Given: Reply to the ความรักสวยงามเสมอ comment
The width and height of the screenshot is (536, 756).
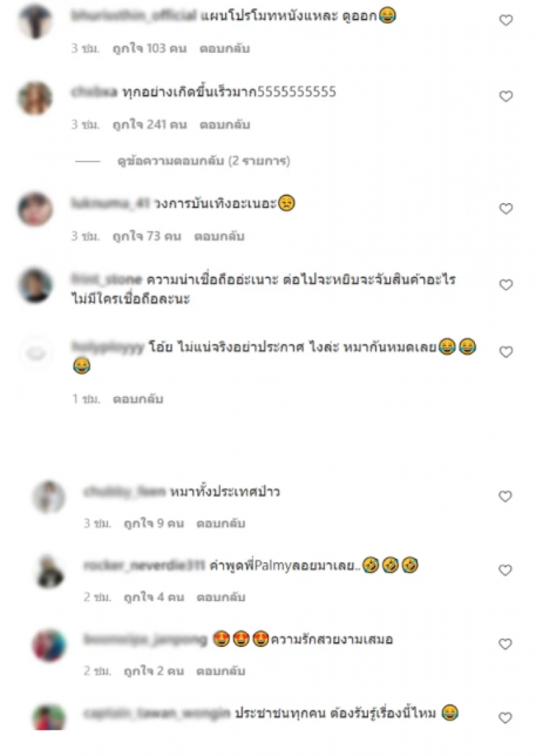Looking at the screenshot, I should pyautogui.click(x=220, y=671).
